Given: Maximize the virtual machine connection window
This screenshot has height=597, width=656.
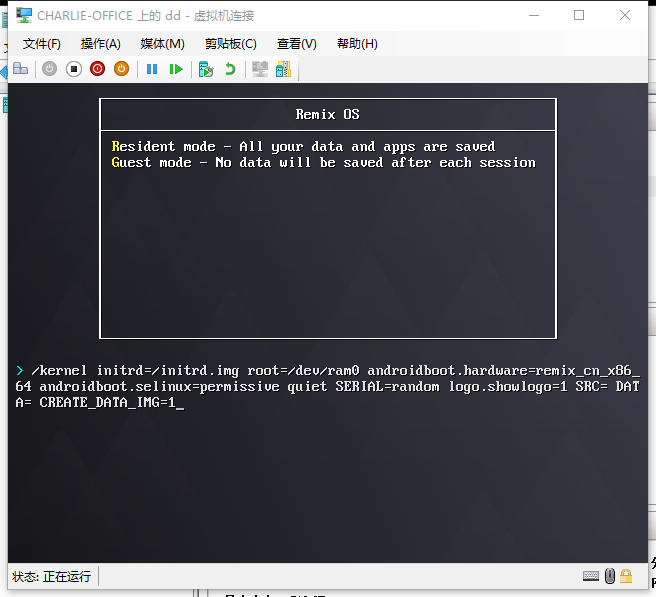Looking at the screenshot, I should [579, 15].
